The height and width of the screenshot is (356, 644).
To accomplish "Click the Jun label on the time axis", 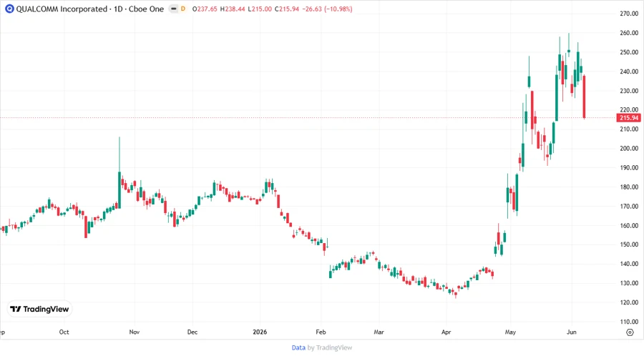I will click(x=571, y=332).
